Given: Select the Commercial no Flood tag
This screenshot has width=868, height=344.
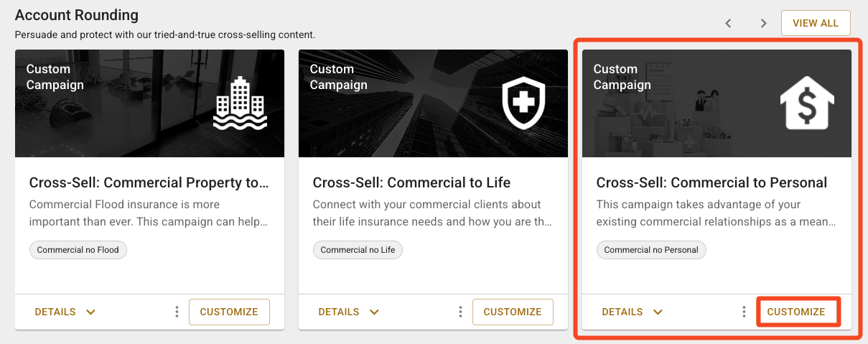Looking at the screenshot, I should (78, 250).
